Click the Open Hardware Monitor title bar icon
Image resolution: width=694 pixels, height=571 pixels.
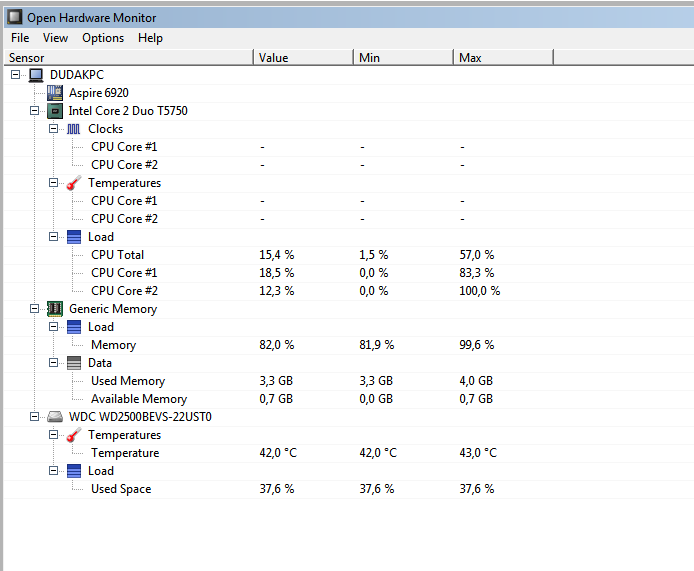point(15,18)
